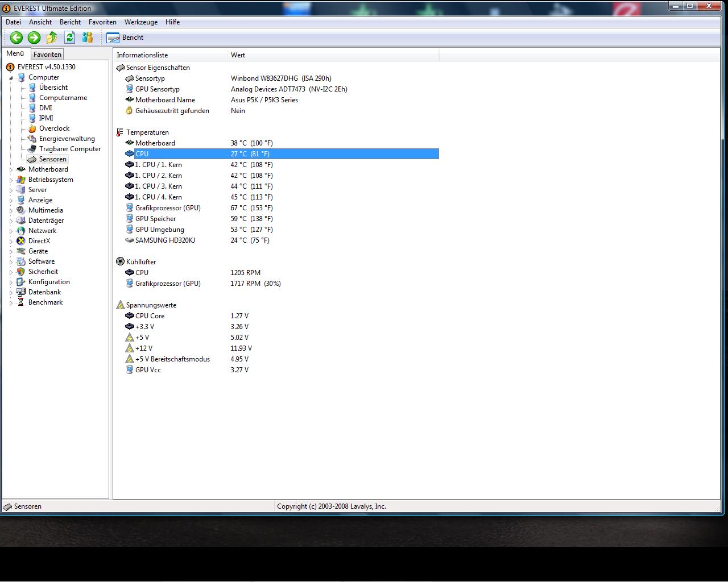Select the 1. CPU / 1. Kern row

coord(282,165)
